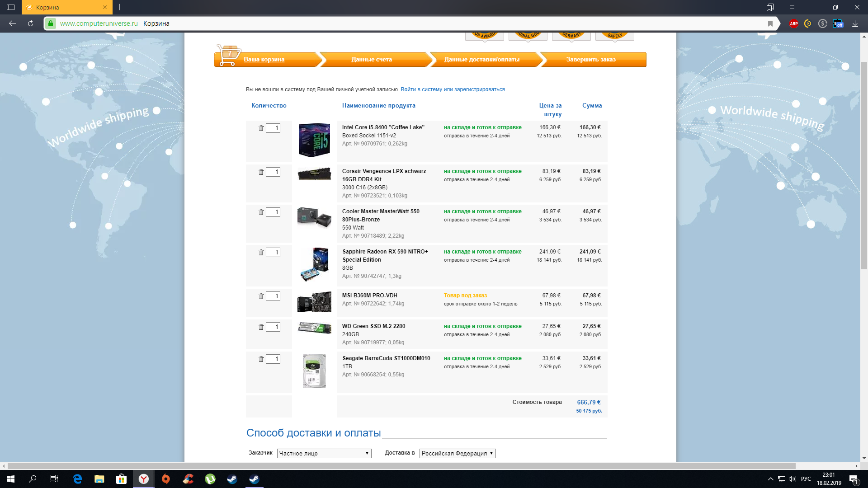Open browser downloads arrow icon

click(855, 23)
